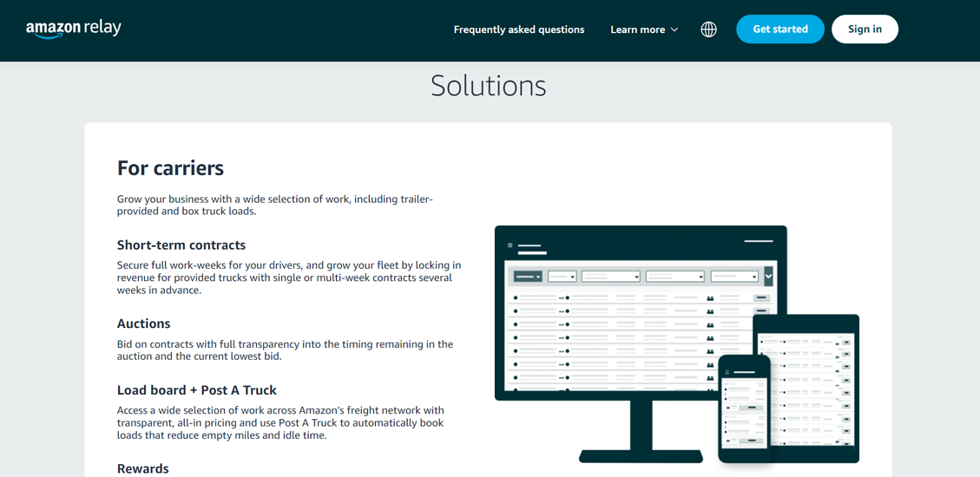Click first row's people icon in monitor illustration

tap(710, 298)
